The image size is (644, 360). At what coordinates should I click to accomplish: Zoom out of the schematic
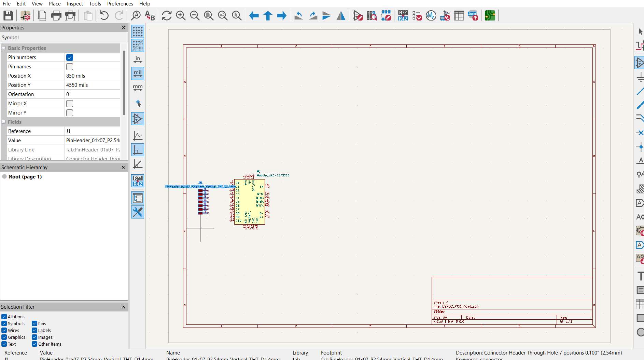(195, 15)
